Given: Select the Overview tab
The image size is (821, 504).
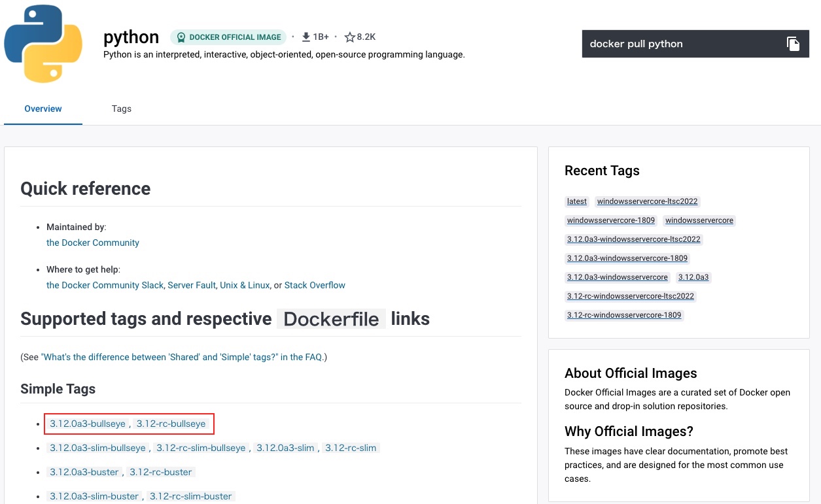Looking at the screenshot, I should [x=43, y=109].
